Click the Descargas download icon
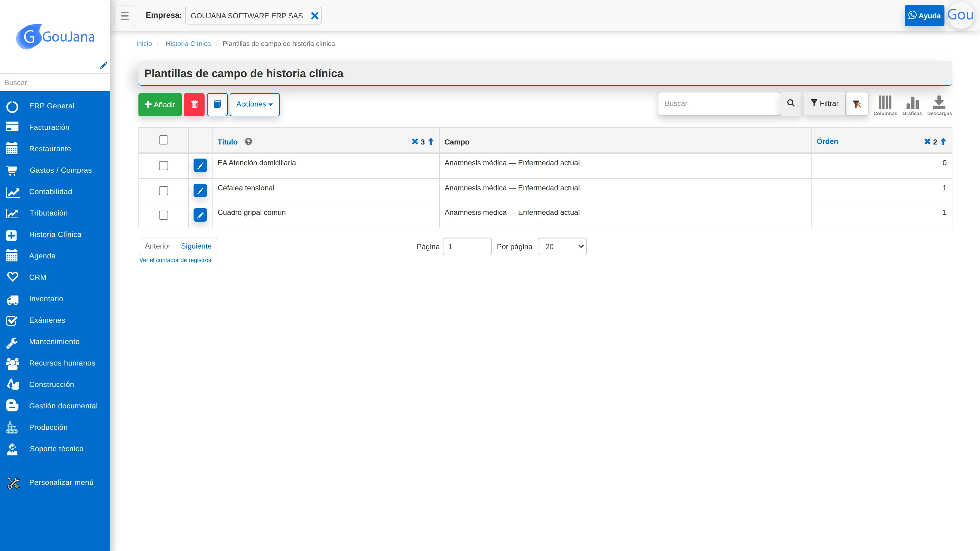This screenshot has height=551, width=980. coord(939,105)
